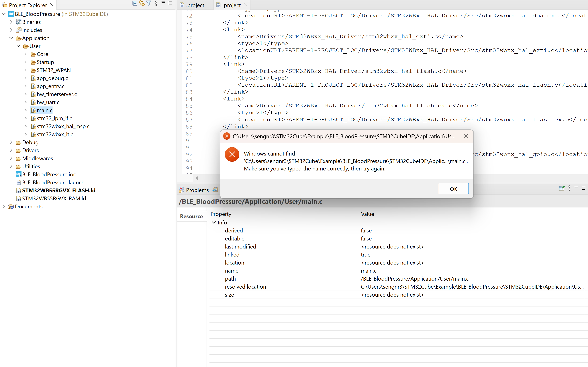Toggle Link with Editor arrows icon
588x367 pixels.
point(142,3)
